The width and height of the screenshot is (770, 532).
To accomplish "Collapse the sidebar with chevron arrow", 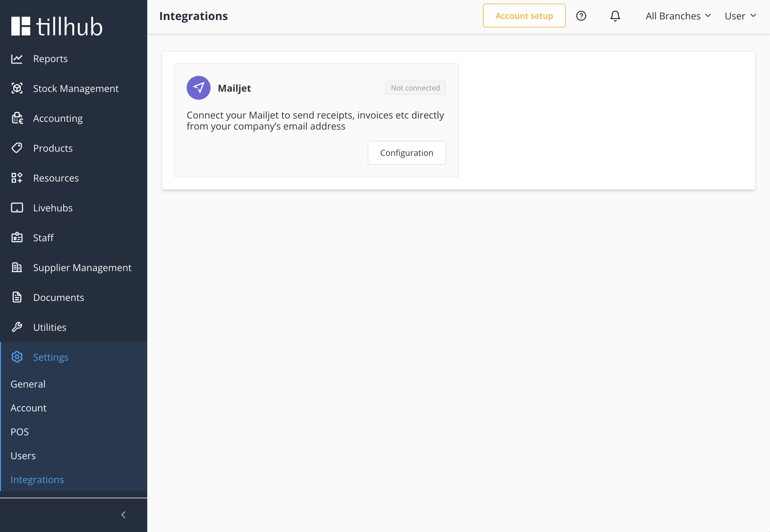I will [123, 515].
